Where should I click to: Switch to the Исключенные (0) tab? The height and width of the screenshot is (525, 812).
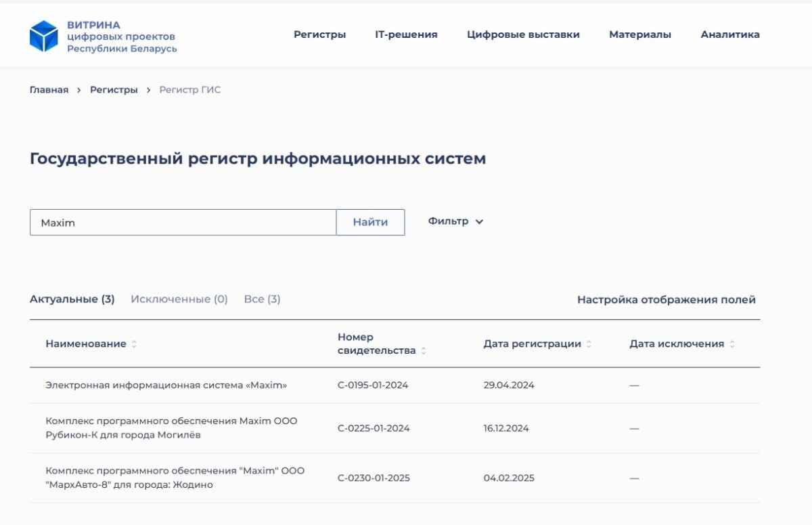[x=179, y=299]
